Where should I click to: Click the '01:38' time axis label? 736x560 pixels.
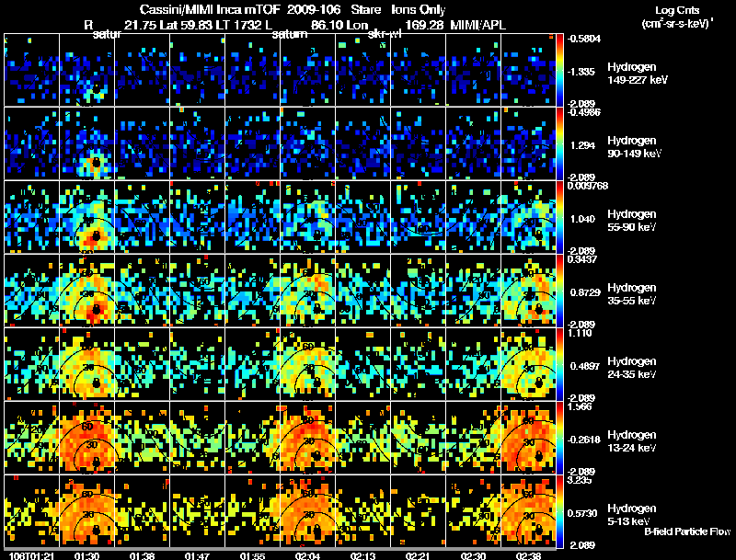tap(142, 555)
